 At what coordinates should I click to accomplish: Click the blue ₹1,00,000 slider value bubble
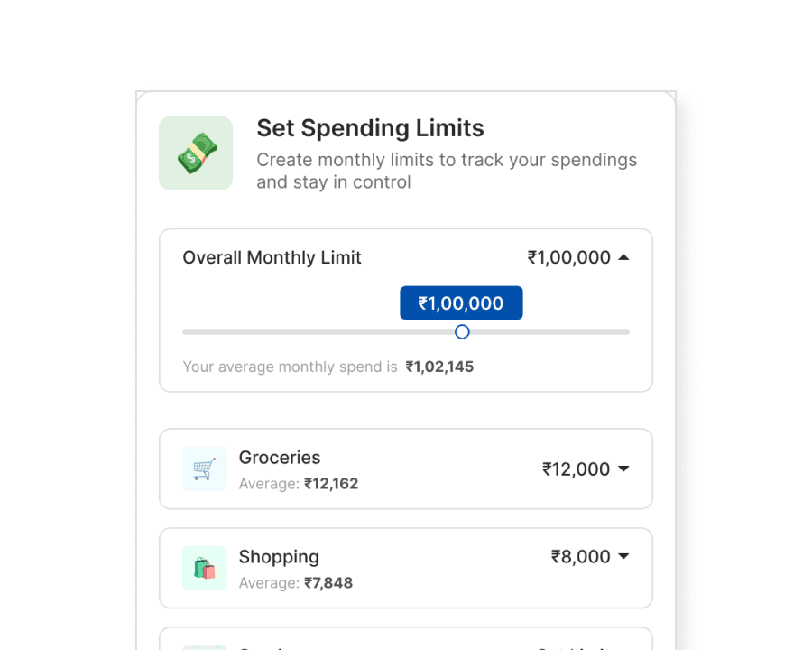(461, 303)
